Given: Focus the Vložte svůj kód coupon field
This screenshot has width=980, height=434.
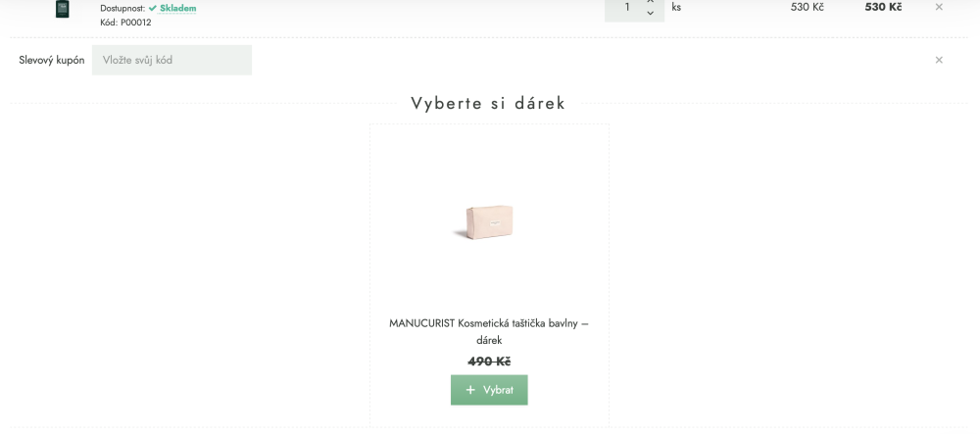Looking at the screenshot, I should (x=171, y=60).
